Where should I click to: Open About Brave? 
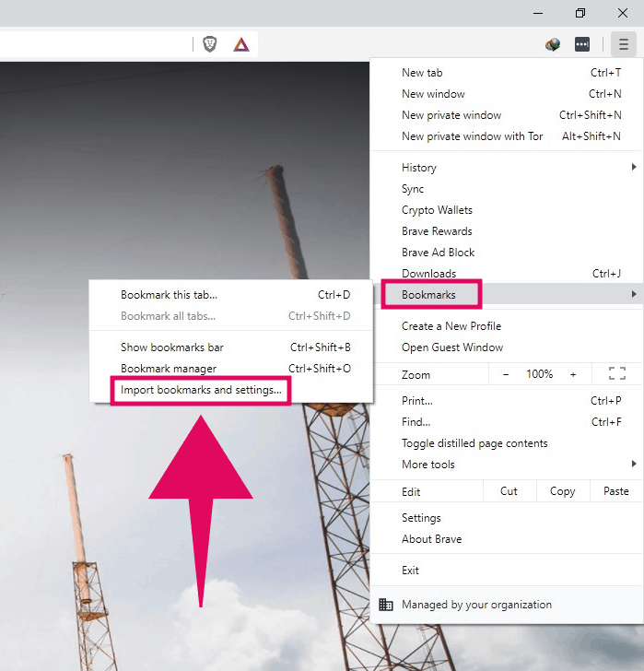click(507, 539)
